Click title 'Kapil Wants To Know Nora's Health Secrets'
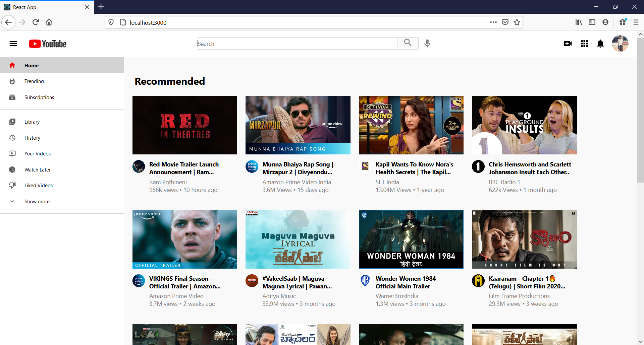The image size is (644, 345). 414,168
